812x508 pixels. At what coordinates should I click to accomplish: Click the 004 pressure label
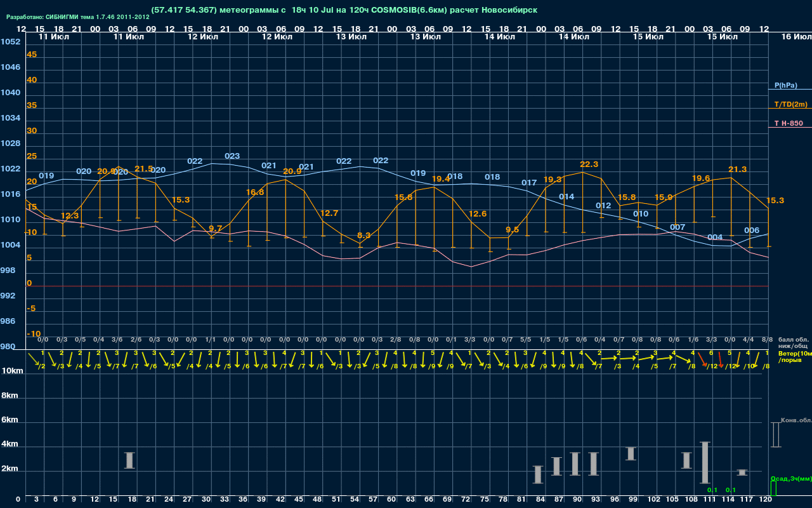coord(715,237)
